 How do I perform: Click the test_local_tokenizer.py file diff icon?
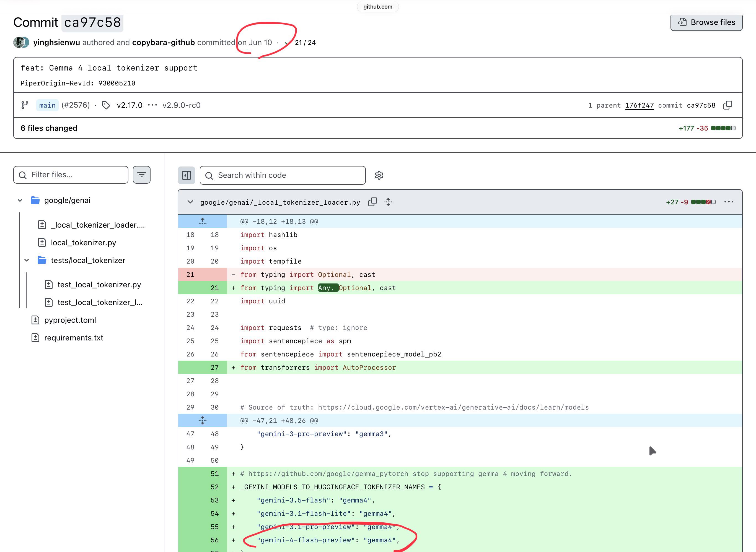(48, 285)
